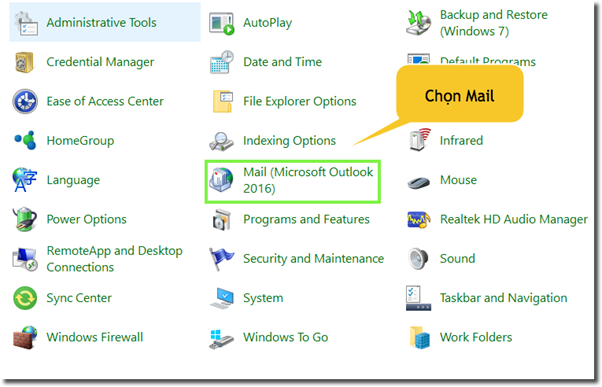The height and width of the screenshot is (387, 602).
Task: Select the partially hidden Default Programs link
Action: coord(488,61)
